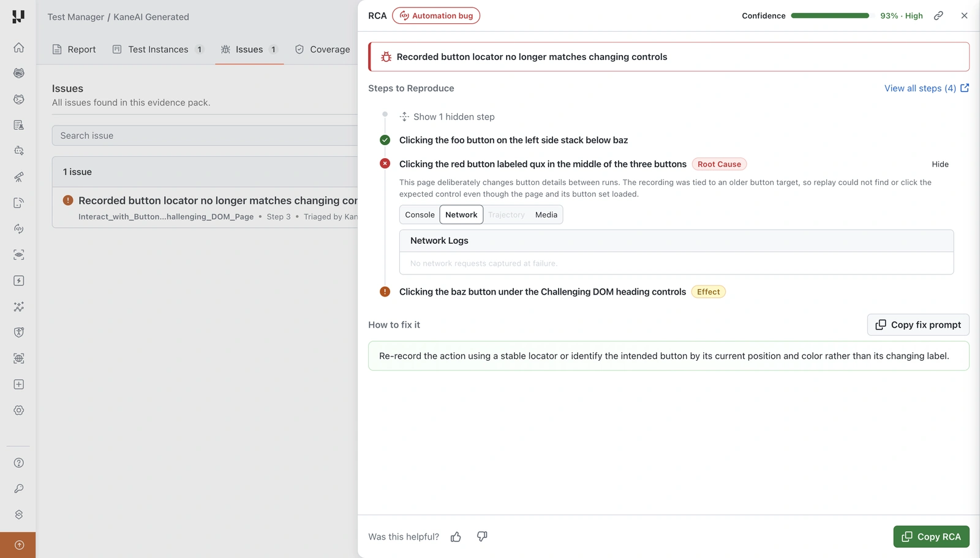Open the View all steps (4) link
Image resolution: width=980 pixels, height=558 pixels.
tap(926, 88)
